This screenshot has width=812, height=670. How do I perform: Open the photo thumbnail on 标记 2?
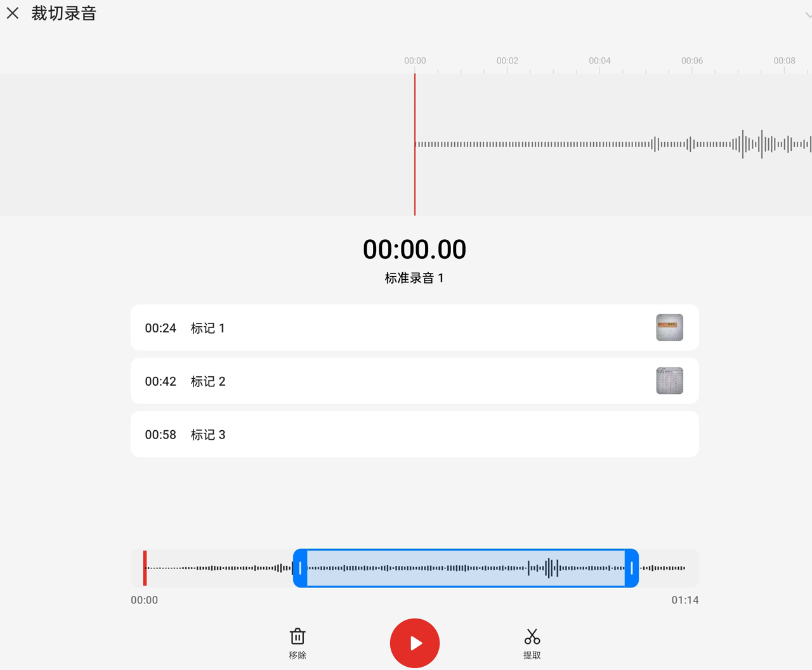[x=669, y=380]
